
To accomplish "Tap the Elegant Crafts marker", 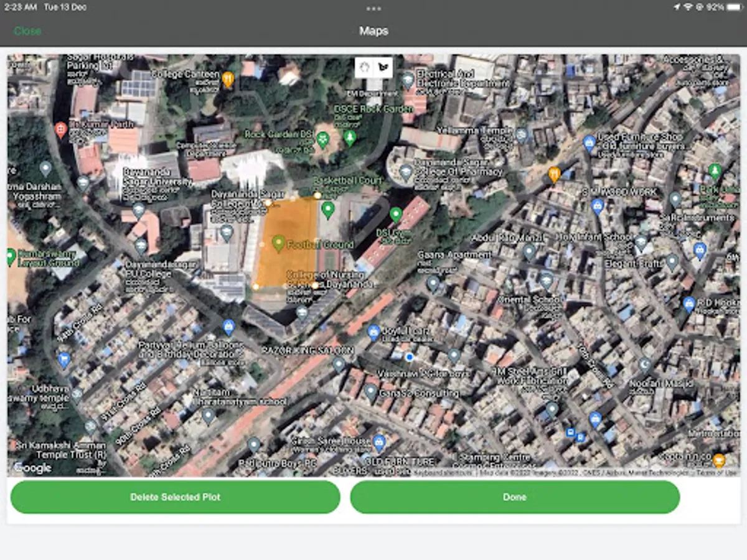I will [672, 261].
